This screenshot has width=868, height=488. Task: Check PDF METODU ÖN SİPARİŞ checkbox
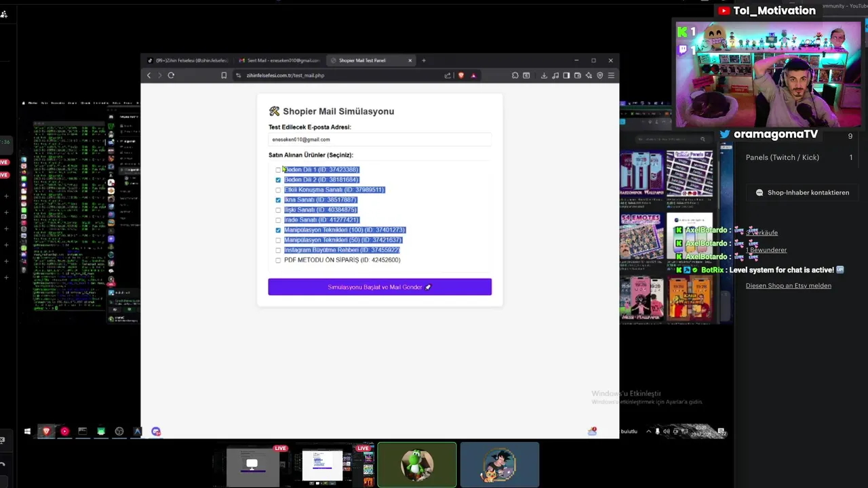pos(278,260)
